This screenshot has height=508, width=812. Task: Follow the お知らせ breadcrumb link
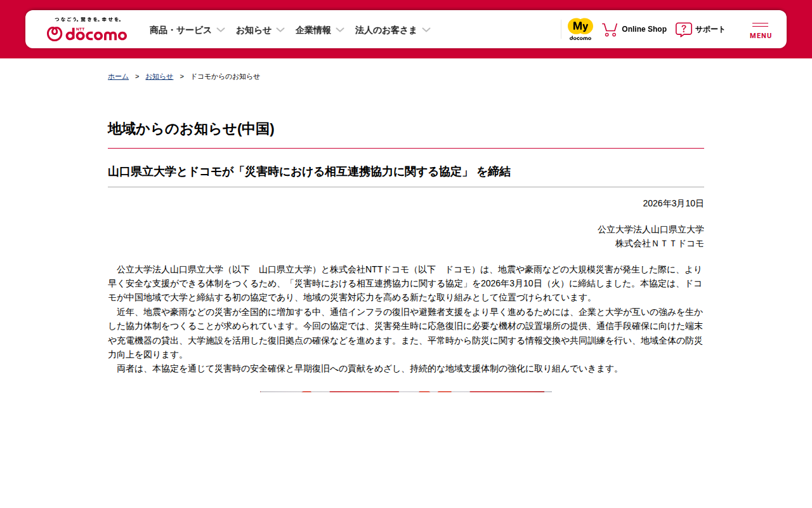pos(159,76)
